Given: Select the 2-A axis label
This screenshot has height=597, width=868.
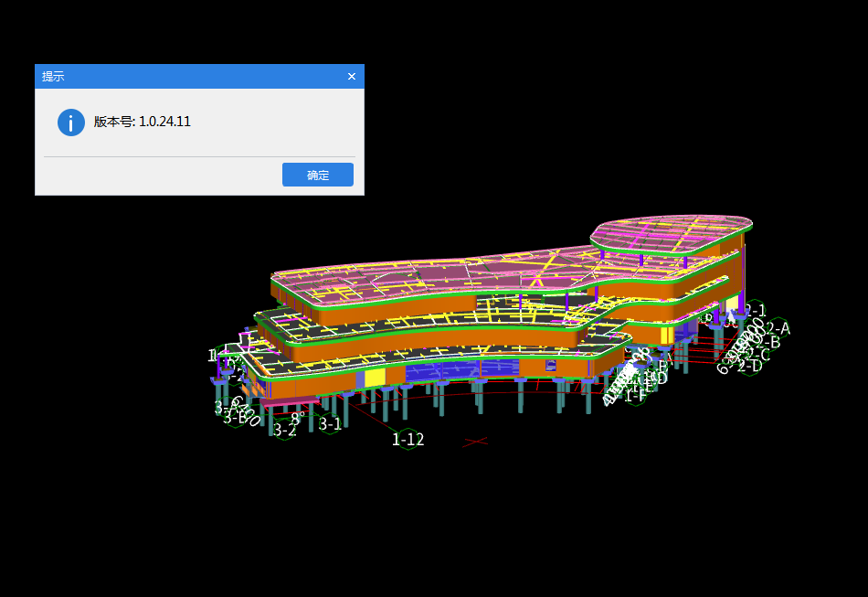Looking at the screenshot, I should [x=778, y=328].
